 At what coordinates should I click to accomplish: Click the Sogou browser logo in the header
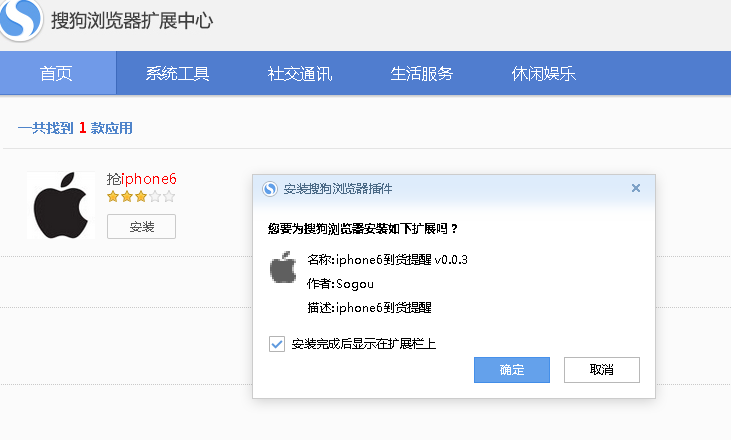point(20,20)
